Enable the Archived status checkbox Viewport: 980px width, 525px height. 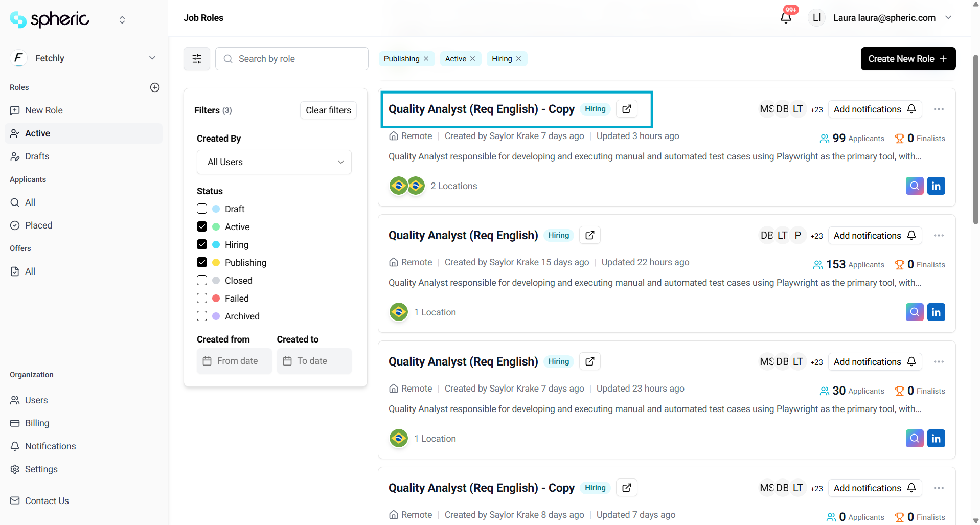click(202, 316)
